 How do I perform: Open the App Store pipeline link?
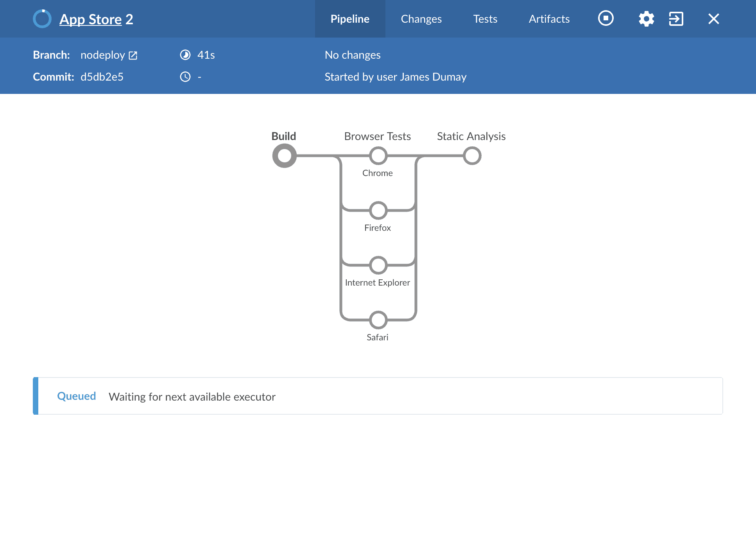pos(90,19)
